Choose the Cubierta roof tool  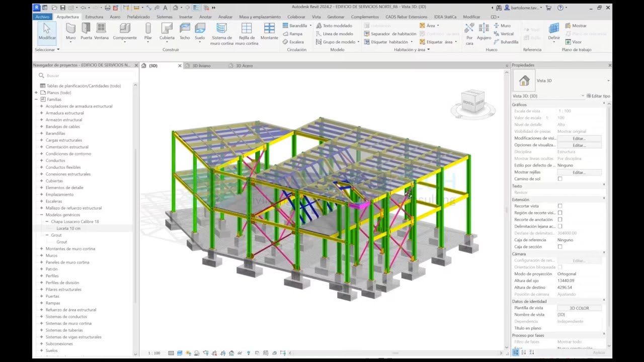click(167, 31)
